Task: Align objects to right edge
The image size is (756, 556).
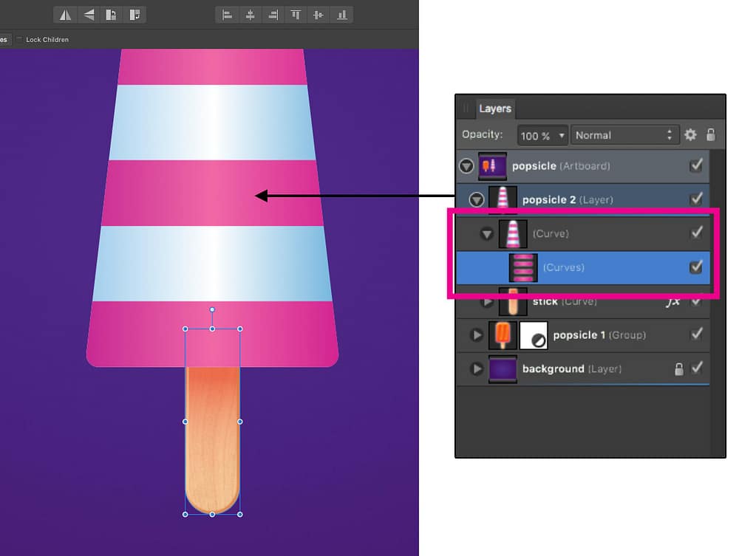Action: pos(273,15)
